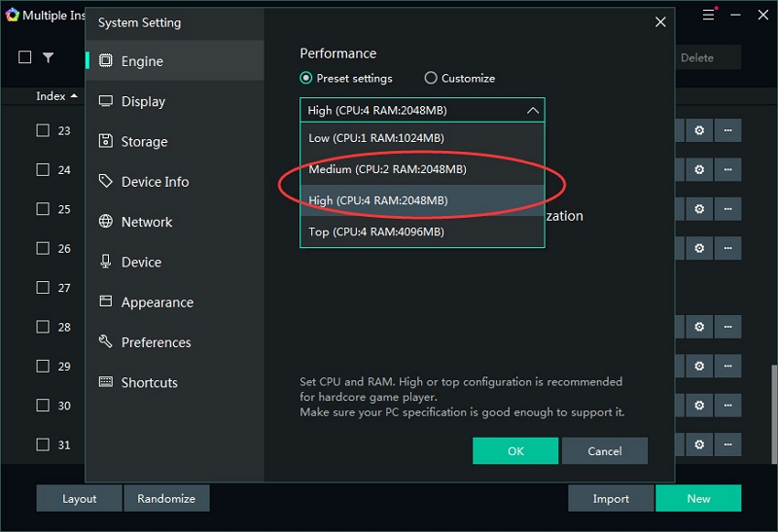Open settings gear for instance 30
The height and width of the screenshot is (532, 778).
pyautogui.click(x=699, y=406)
